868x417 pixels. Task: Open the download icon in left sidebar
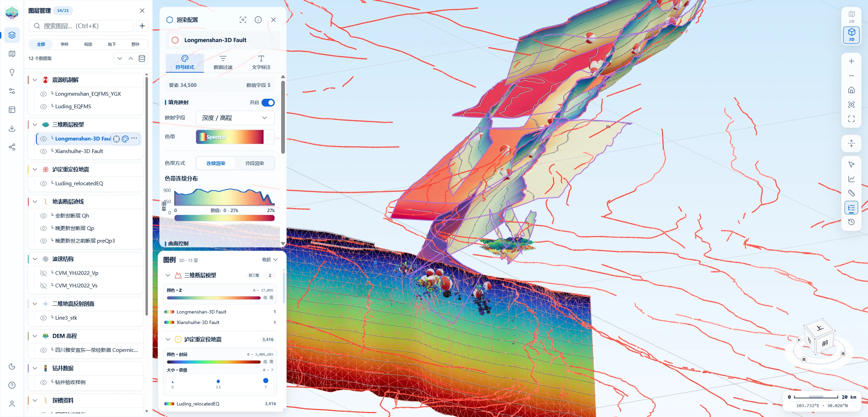coord(12,128)
